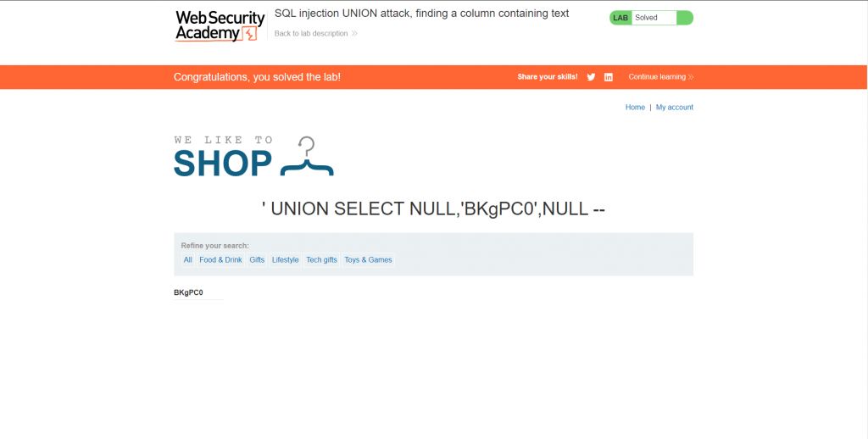Click the chevrons beside Back to lab description
Screen dimensions: 868x439
pos(354,33)
